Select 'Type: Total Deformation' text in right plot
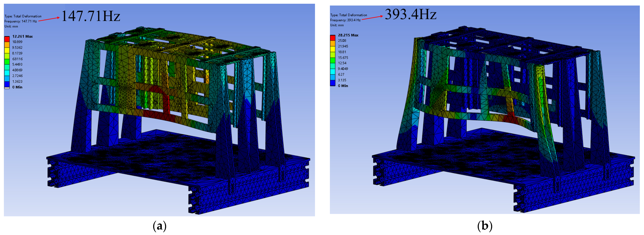 [349, 15]
